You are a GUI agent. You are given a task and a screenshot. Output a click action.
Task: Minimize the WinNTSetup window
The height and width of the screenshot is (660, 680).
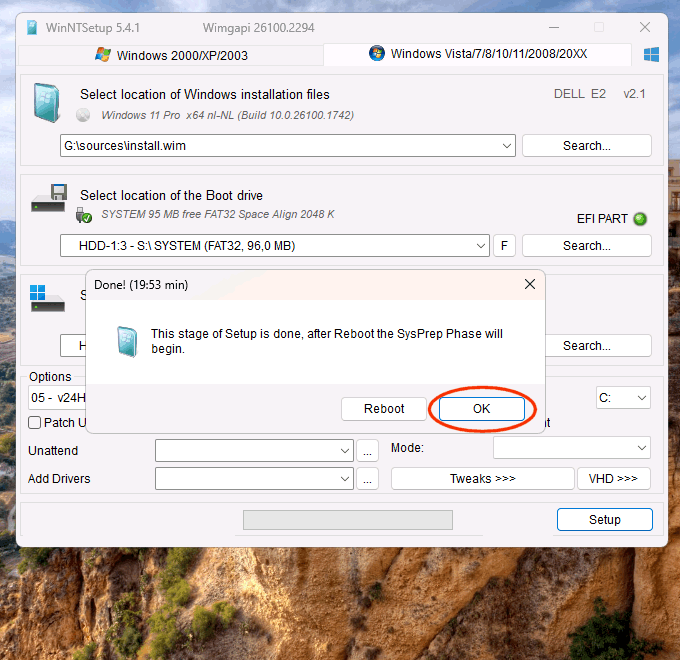tap(554, 27)
